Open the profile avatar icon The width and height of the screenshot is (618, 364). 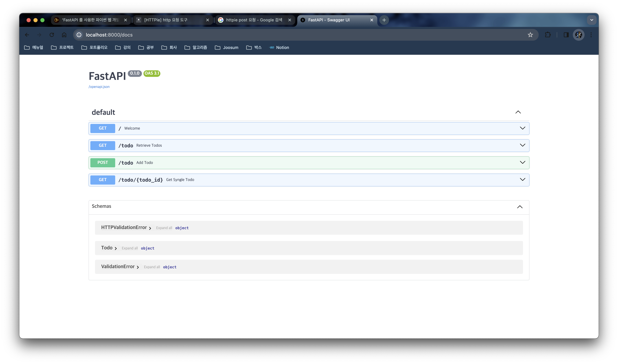pyautogui.click(x=579, y=35)
